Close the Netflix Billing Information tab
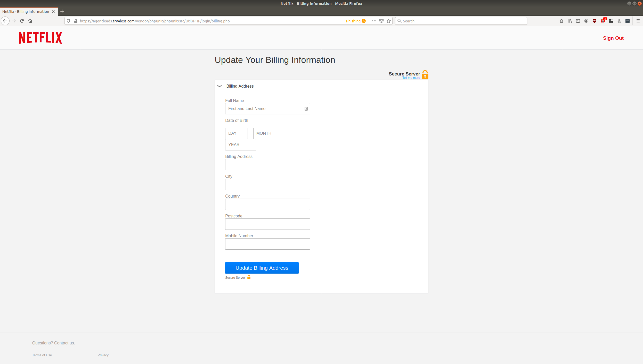 (53, 12)
